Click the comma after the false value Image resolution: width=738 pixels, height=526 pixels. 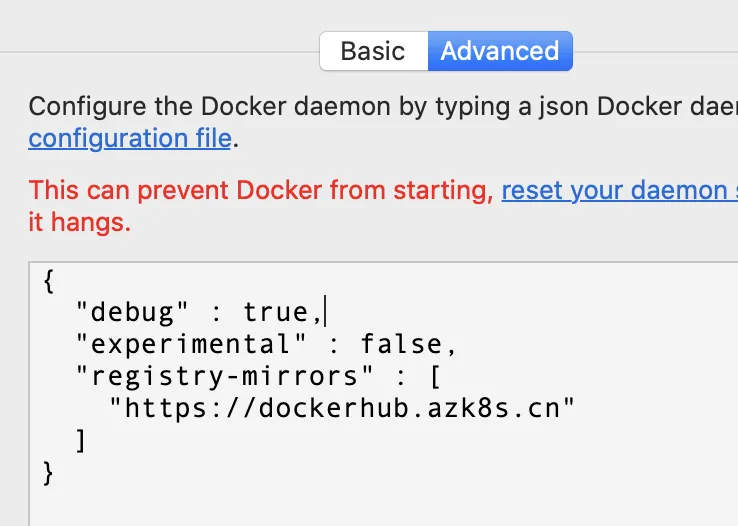[x=450, y=347]
